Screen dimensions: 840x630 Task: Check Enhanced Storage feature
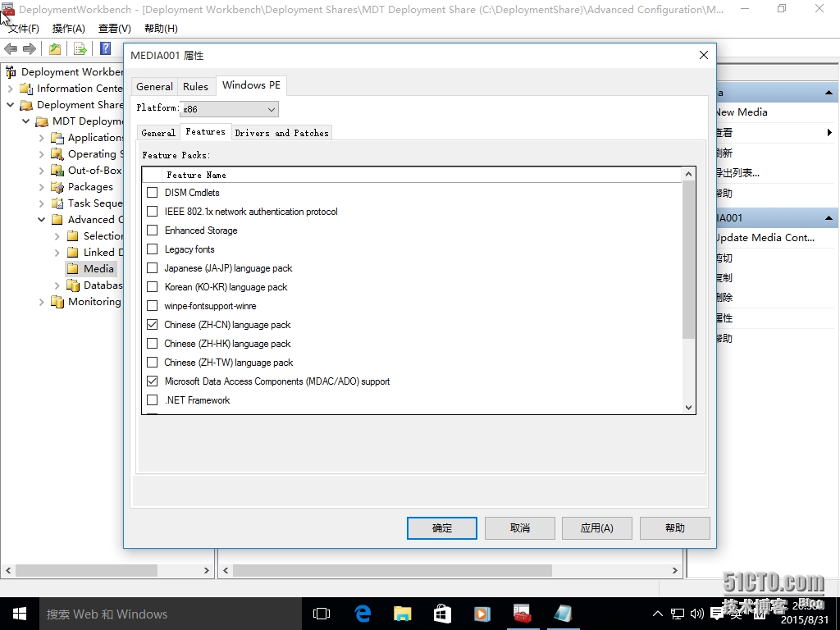[152, 230]
